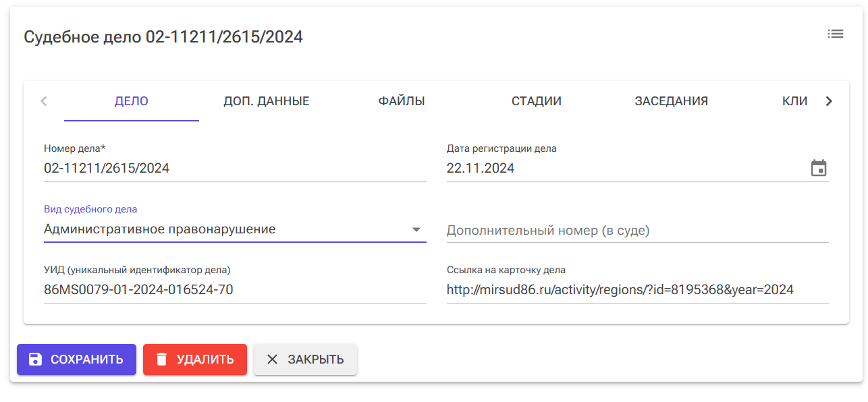Click the dropdown arrow for Вид судебного дела
Viewport: 868px width, 402px height.
pos(416,230)
